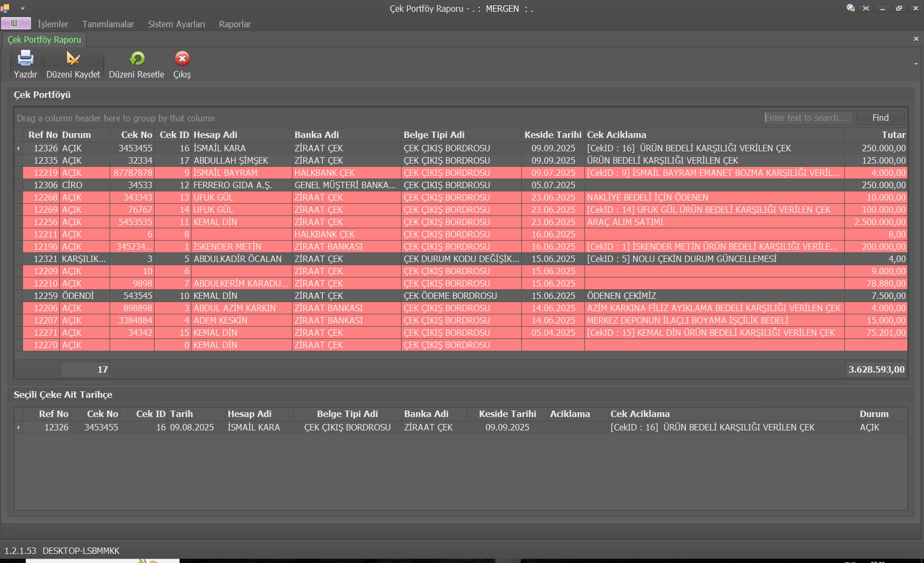Click the Düzeni Kaydet ruler-pencil icon

click(73, 58)
